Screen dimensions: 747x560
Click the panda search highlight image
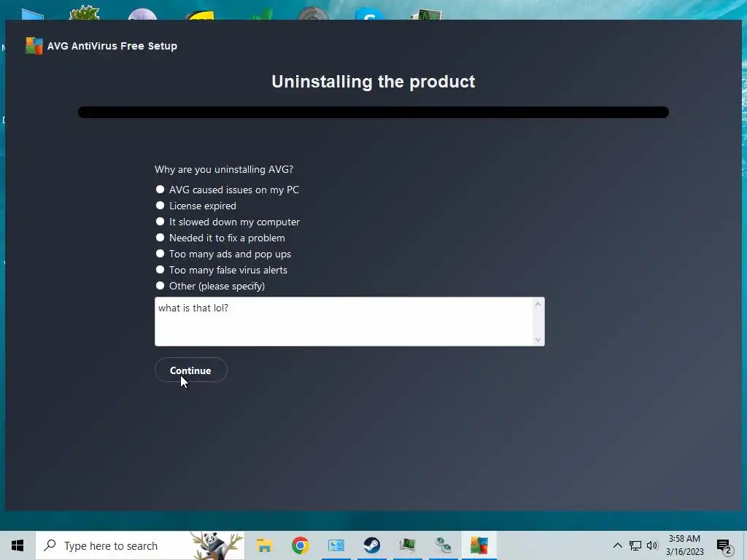(x=217, y=545)
